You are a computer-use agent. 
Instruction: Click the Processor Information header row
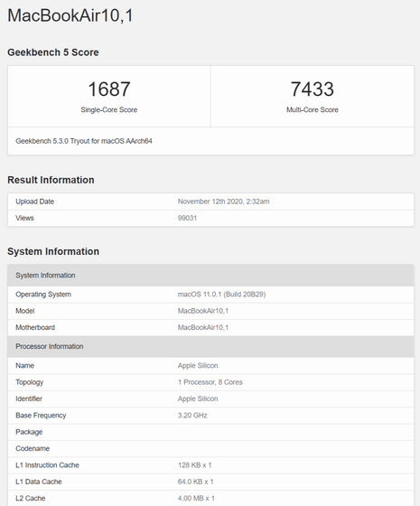click(x=210, y=346)
